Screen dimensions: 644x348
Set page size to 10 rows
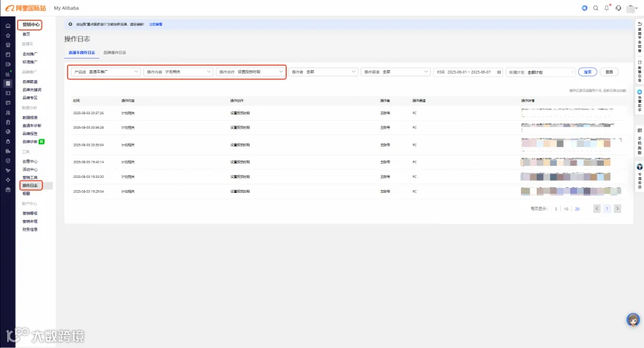566,209
